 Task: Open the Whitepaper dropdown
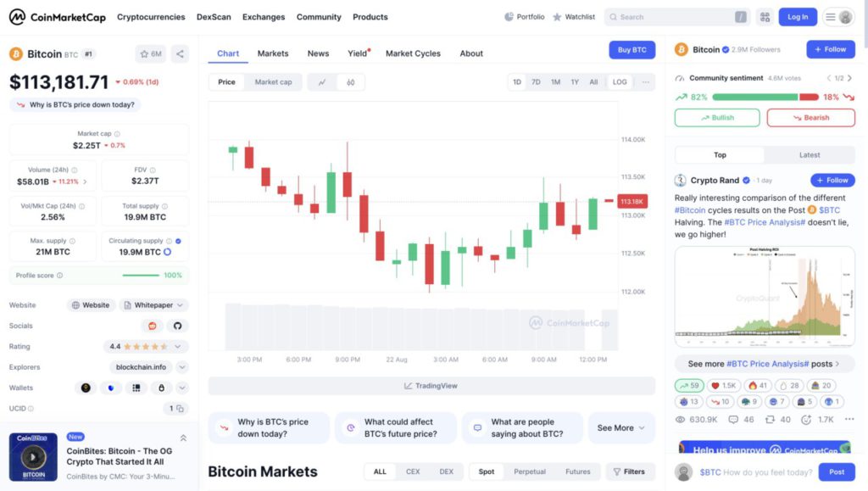pos(153,305)
